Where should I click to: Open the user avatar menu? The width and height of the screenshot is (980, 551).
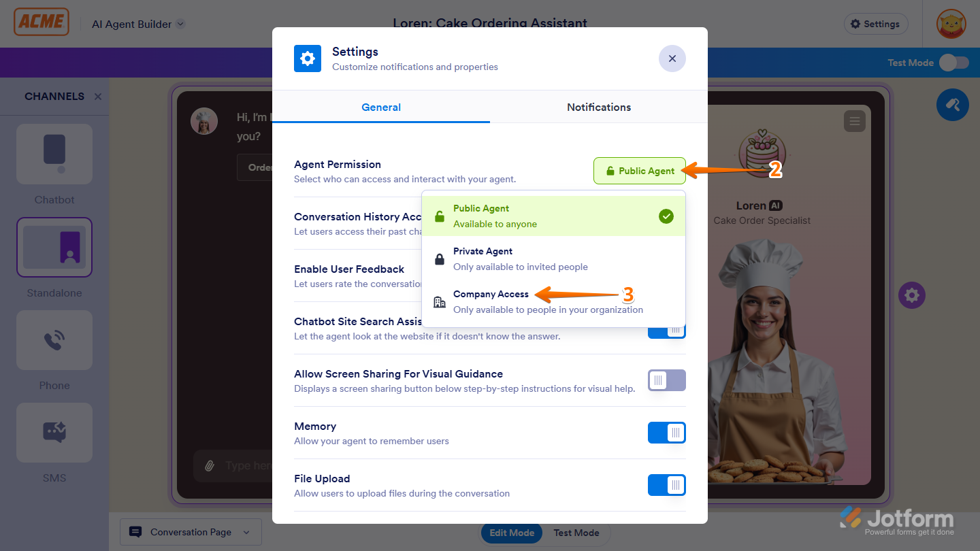tap(951, 24)
